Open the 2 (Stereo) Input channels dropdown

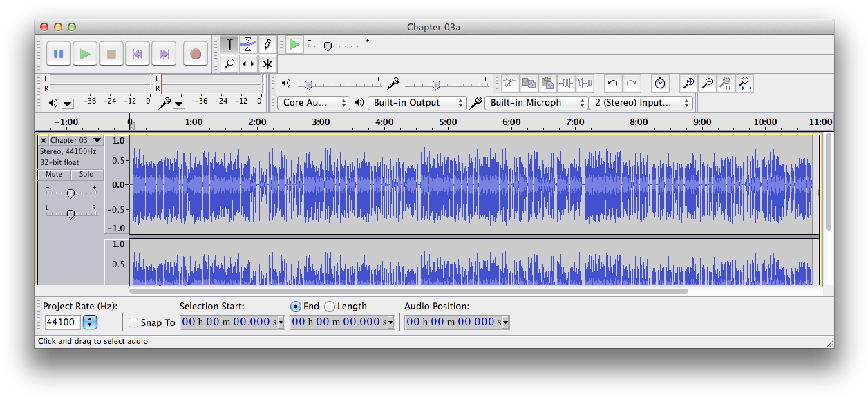pos(641,103)
